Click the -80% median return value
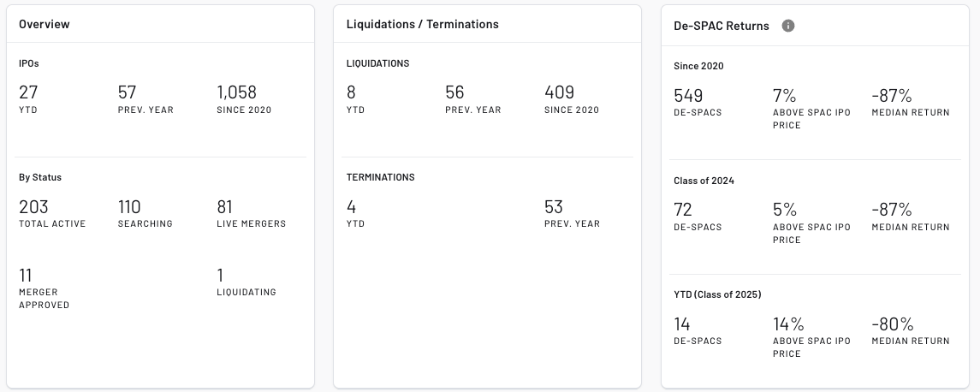The width and height of the screenshot is (980, 392). pos(892,324)
